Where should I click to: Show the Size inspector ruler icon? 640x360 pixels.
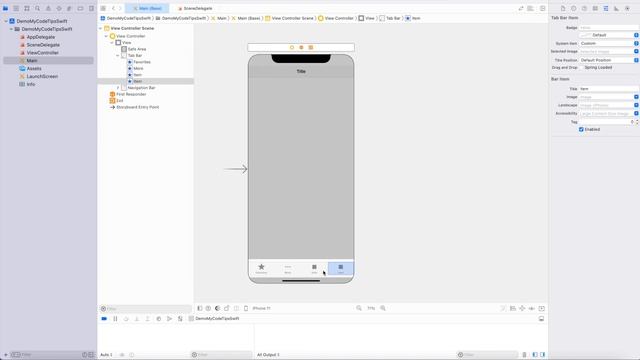[x=616, y=8]
